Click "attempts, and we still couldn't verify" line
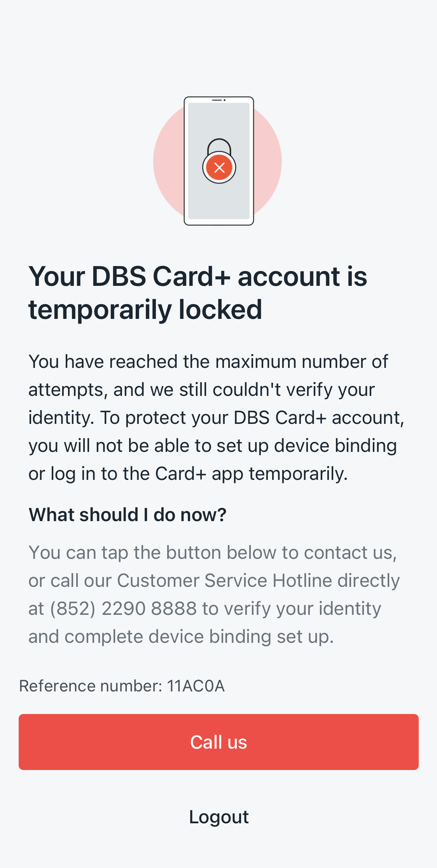Viewport: 437px width, 868px height. point(201,390)
